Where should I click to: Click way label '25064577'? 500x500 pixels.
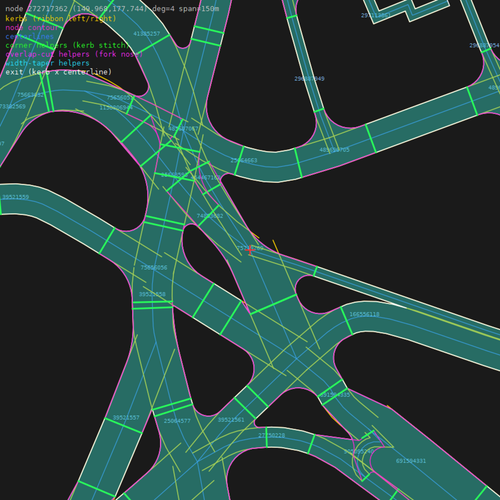point(177,421)
